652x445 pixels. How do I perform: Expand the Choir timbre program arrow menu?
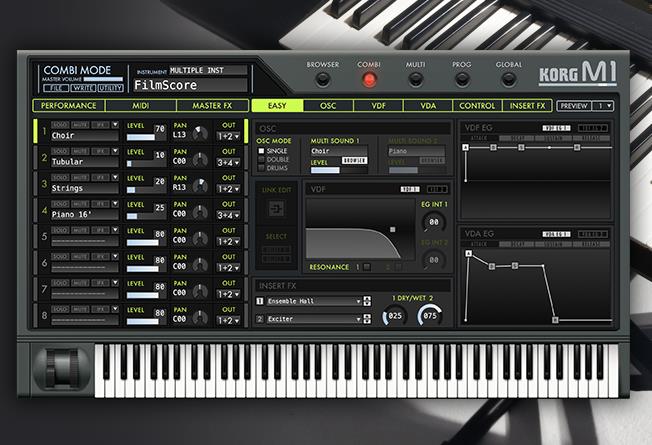115,125
